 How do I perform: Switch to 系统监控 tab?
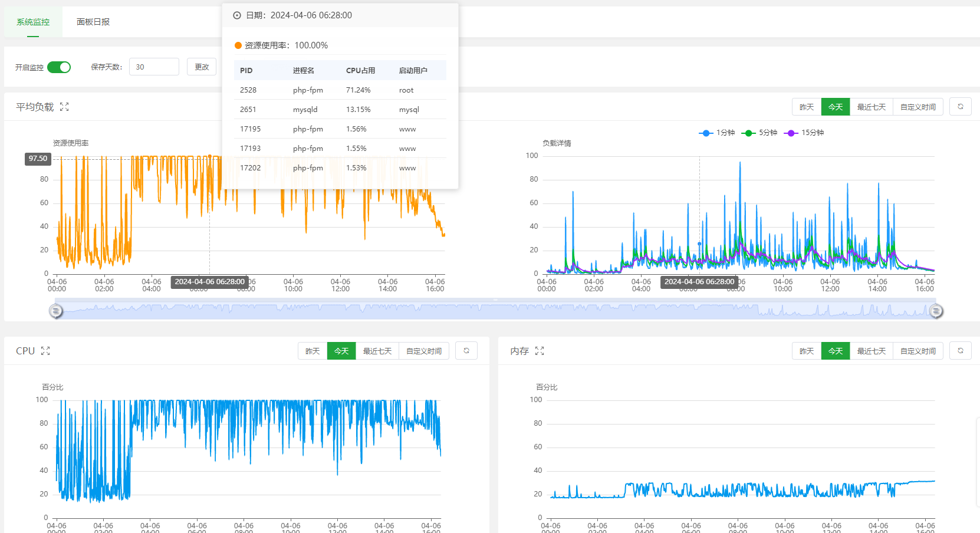point(33,22)
